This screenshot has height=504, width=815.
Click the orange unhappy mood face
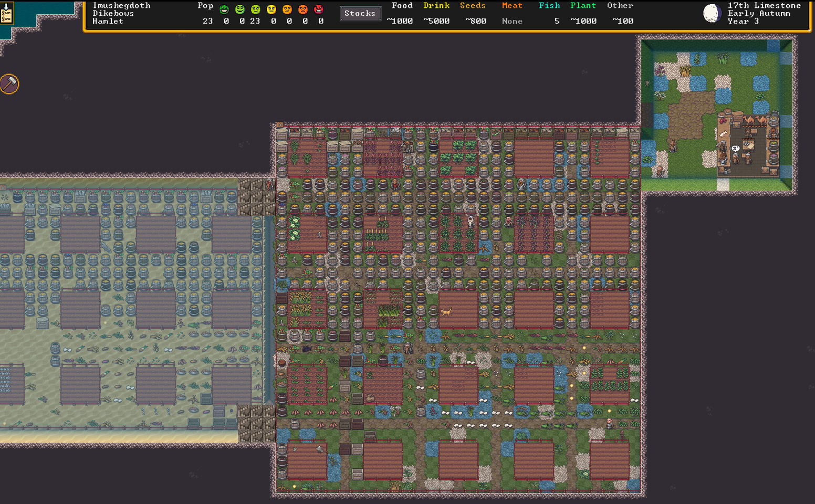[287, 9]
